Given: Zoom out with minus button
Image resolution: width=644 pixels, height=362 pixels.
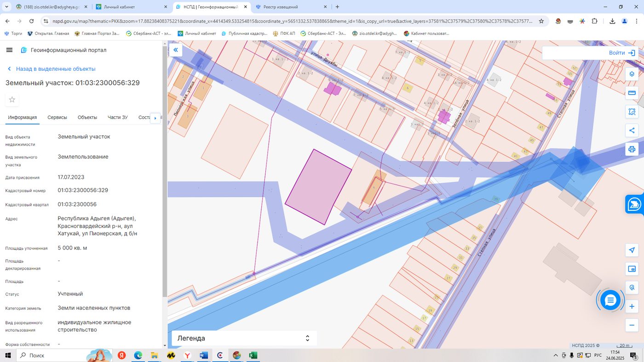Looking at the screenshot, I should tap(632, 325).
